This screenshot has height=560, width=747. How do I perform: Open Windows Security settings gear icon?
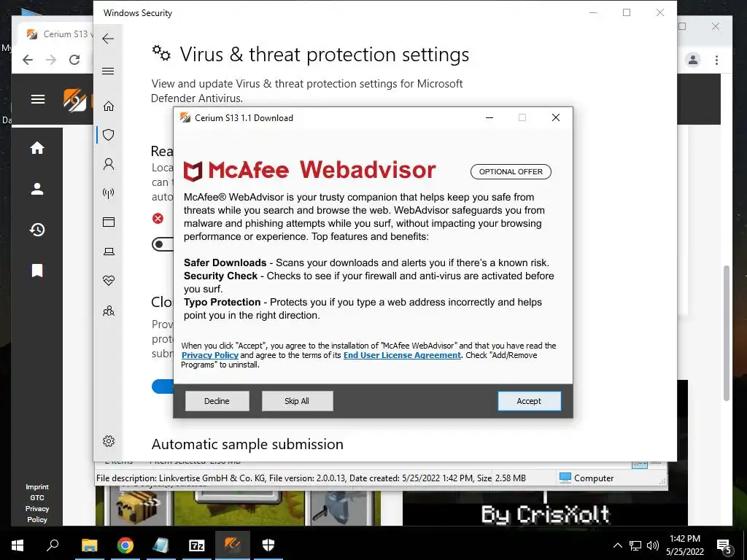pyautogui.click(x=109, y=441)
